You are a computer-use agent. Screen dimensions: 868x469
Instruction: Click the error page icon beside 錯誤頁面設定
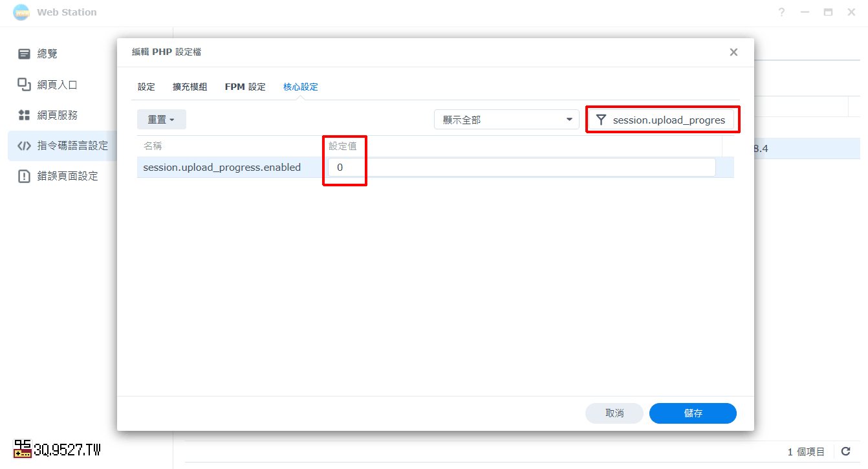(x=24, y=176)
